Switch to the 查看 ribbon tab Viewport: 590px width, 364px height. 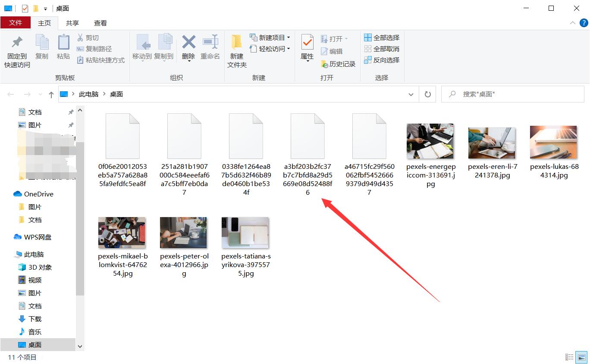coord(100,23)
